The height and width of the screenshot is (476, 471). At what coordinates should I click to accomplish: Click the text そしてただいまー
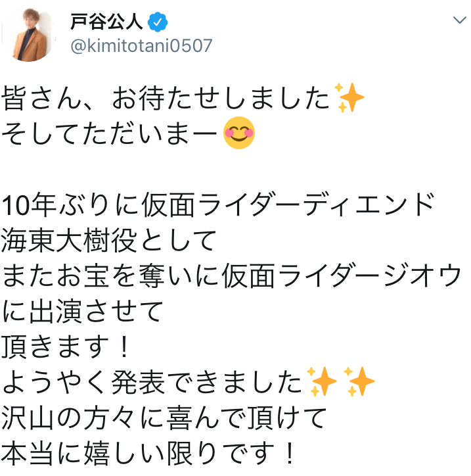110,133
